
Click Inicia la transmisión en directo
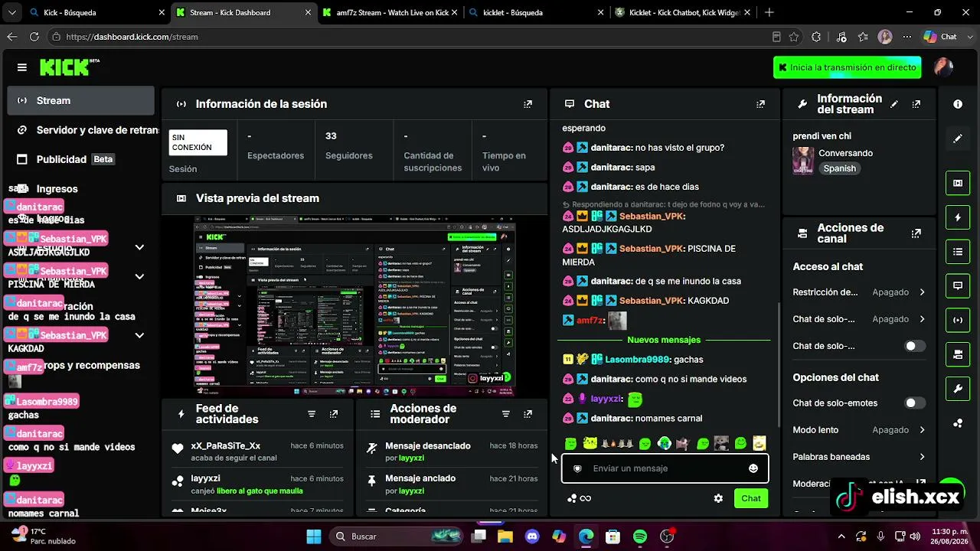tap(847, 67)
